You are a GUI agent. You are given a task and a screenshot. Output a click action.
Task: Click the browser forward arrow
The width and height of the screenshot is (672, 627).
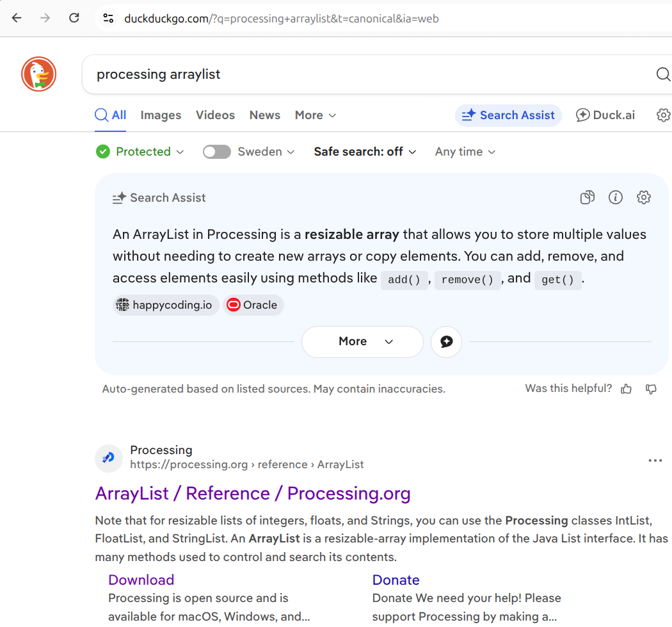click(x=45, y=18)
